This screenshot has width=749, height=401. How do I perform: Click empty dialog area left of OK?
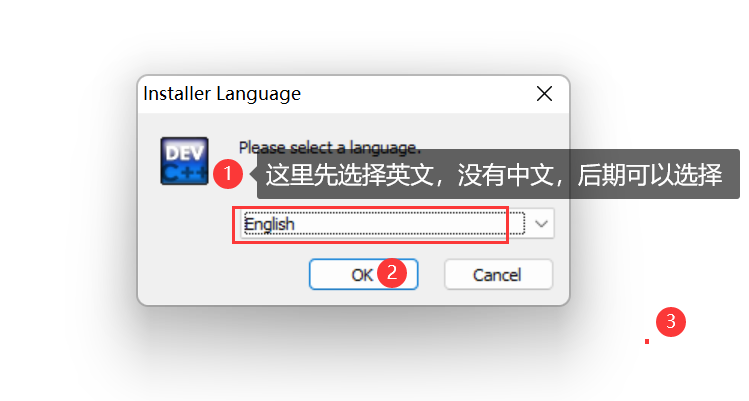point(225,275)
